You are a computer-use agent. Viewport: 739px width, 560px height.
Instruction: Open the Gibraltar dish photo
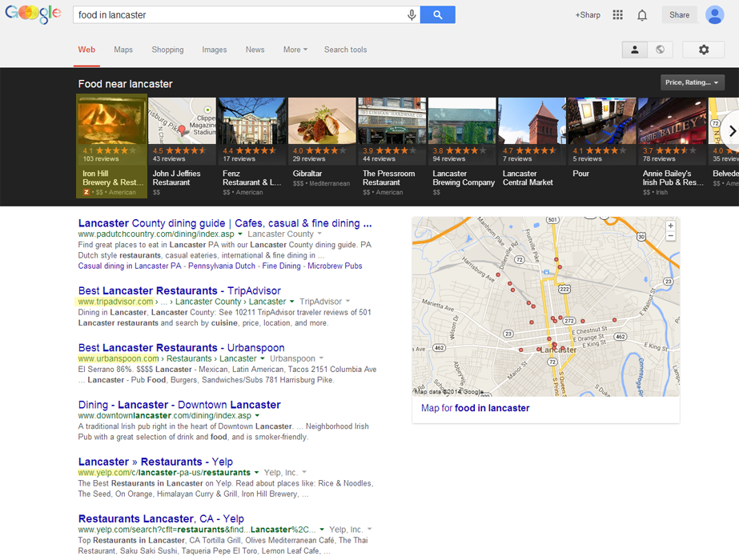click(x=323, y=121)
